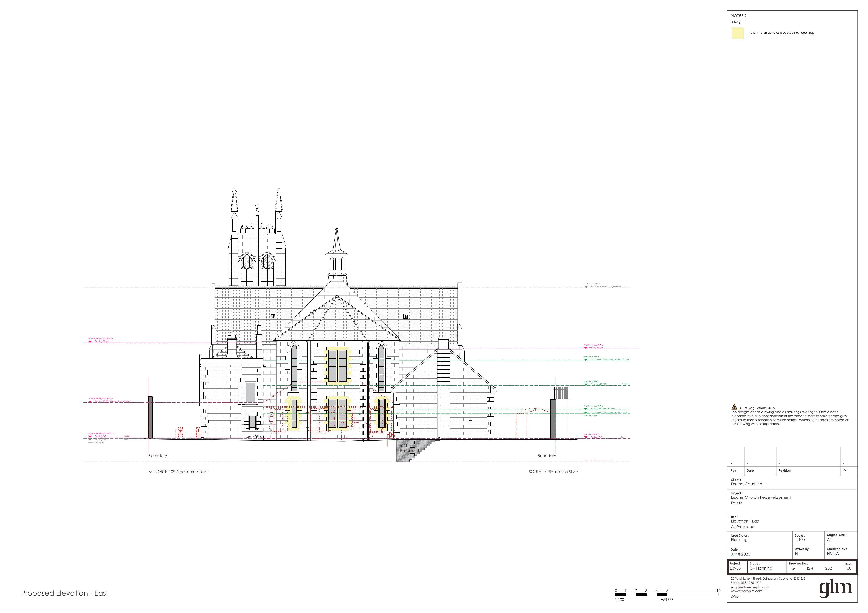Click the 'As Proposed' title line

click(x=743, y=527)
